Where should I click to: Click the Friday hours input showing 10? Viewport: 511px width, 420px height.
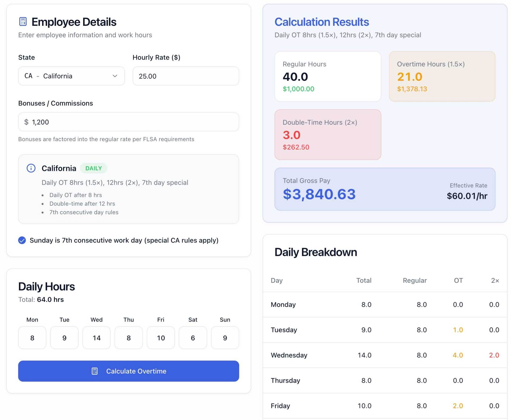tap(161, 338)
